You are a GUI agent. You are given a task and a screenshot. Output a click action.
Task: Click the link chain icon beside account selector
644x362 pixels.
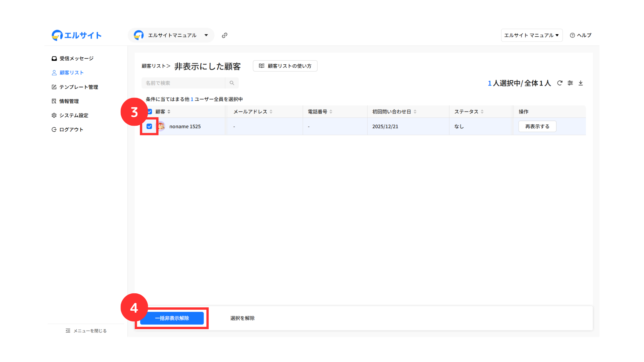click(x=224, y=35)
